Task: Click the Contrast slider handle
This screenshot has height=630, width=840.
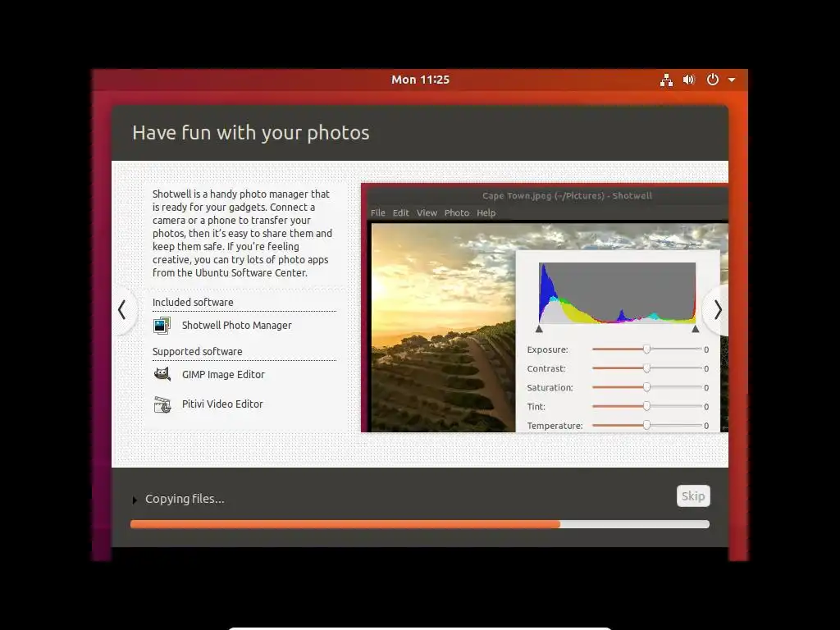Action: [646, 368]
